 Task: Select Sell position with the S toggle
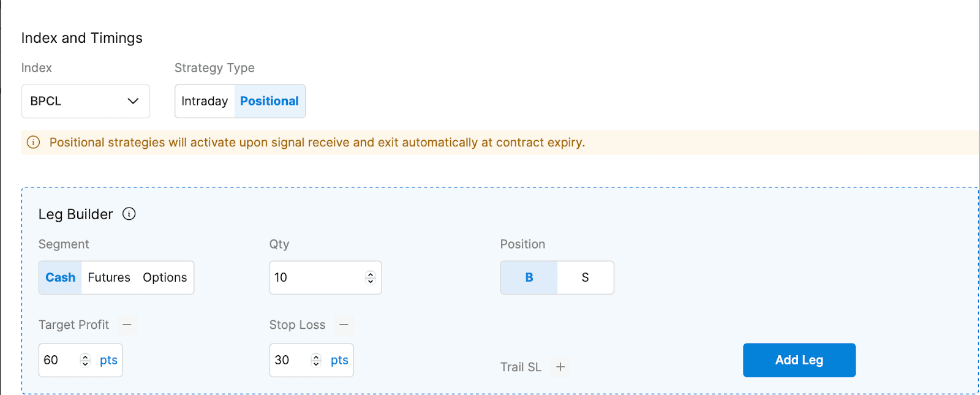tap(586, 277)
